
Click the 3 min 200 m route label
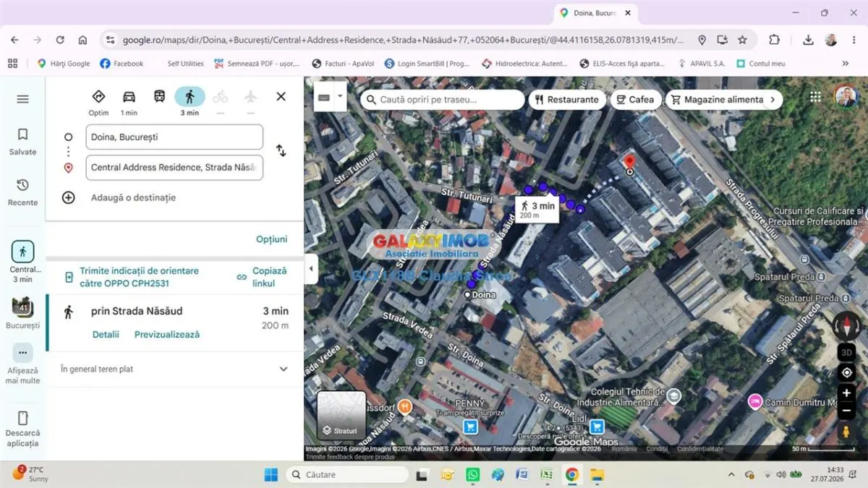pos(538,209)
